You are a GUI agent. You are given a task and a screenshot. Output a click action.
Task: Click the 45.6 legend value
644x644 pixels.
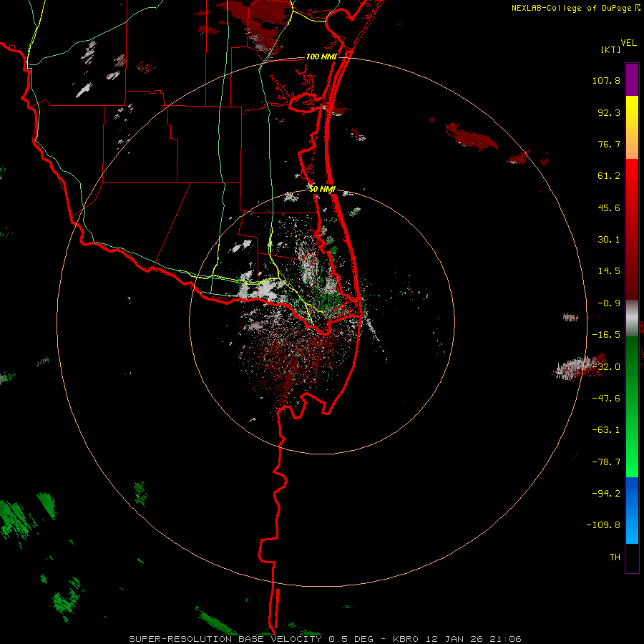(x=609, y=208)
